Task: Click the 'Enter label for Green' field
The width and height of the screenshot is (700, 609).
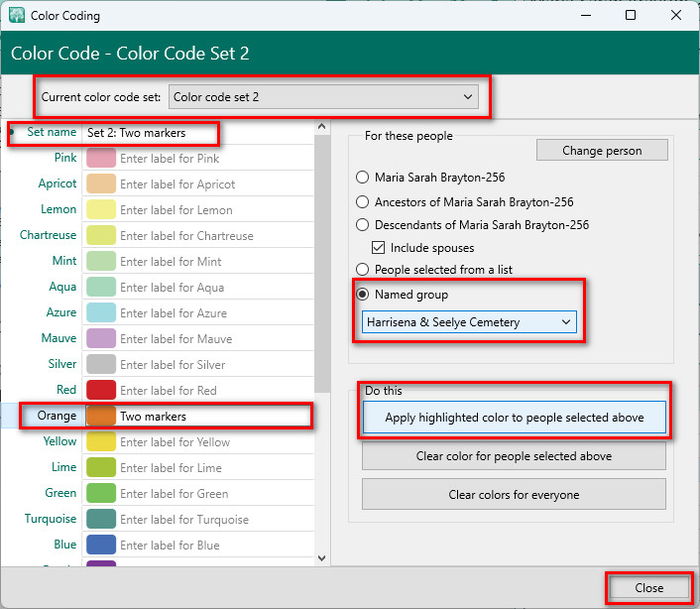Action: (x=216, y=493)
